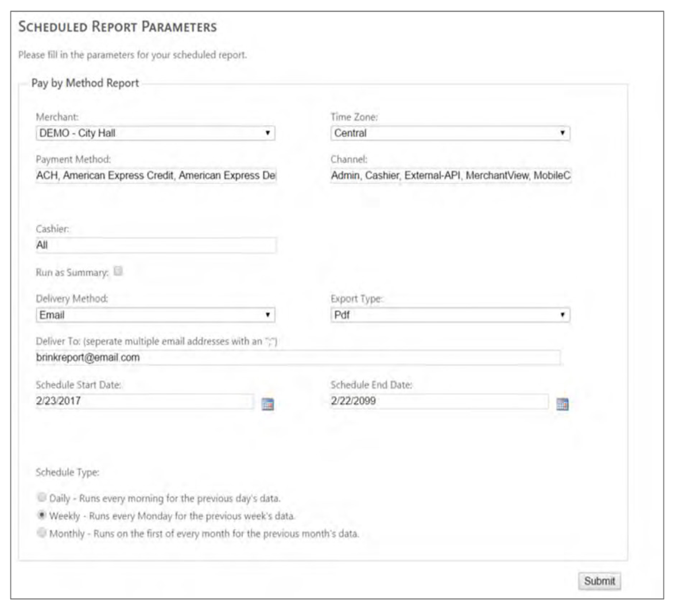Select the Monthly schedule type radio button
675x616 pixels.
[x=41, y=533]
